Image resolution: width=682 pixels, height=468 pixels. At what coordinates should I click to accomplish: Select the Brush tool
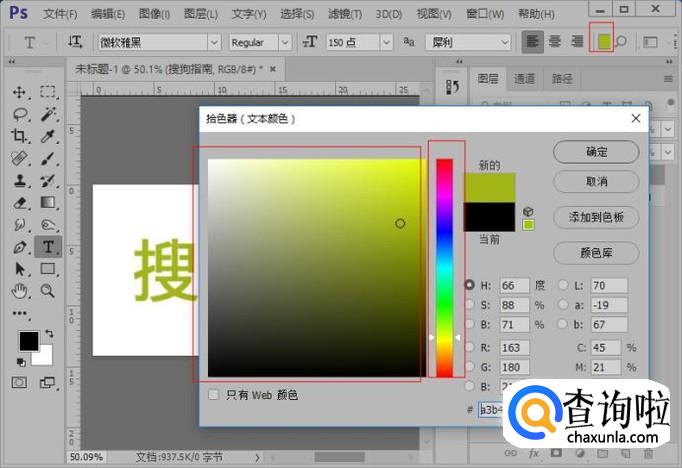(48, 158)
